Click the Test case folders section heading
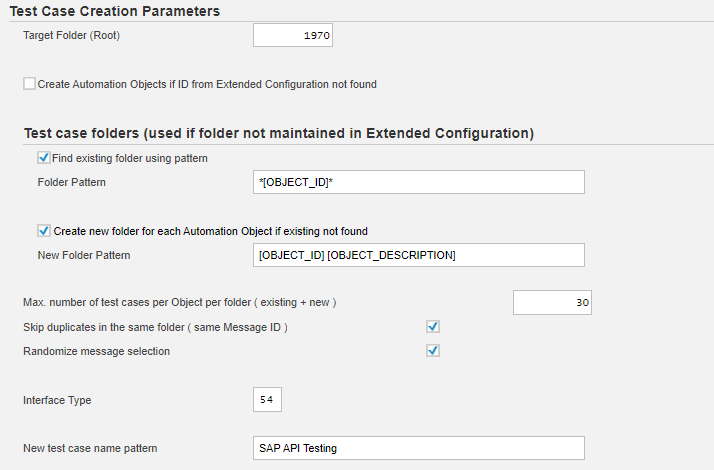 (x=278, y=133)
